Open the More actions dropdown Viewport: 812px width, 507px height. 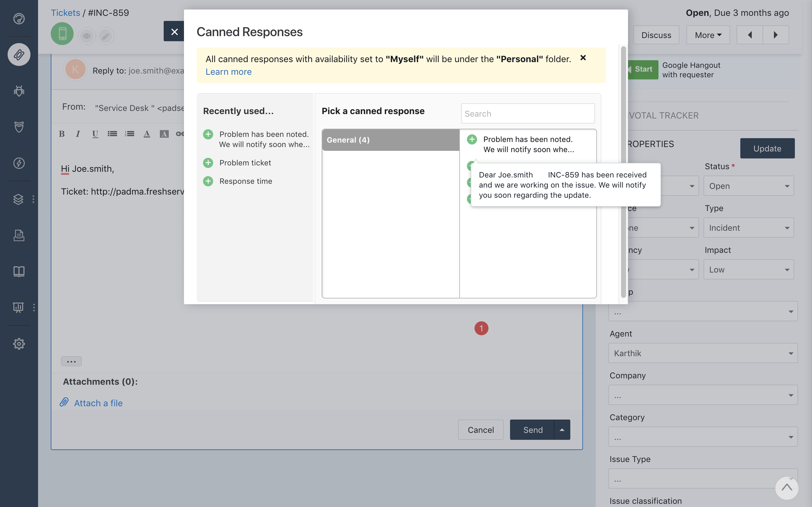(x=708, y=35)
